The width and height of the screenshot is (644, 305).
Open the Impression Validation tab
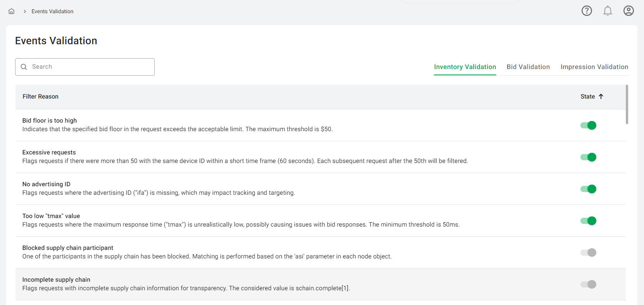[594, 67]
